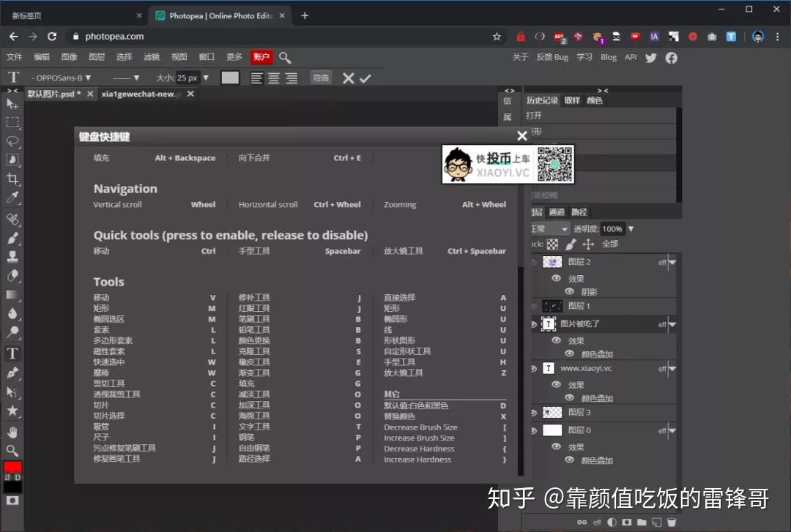Switch to the 通道 tab
The height and width of the screenshot is (532, 791).
557,211
